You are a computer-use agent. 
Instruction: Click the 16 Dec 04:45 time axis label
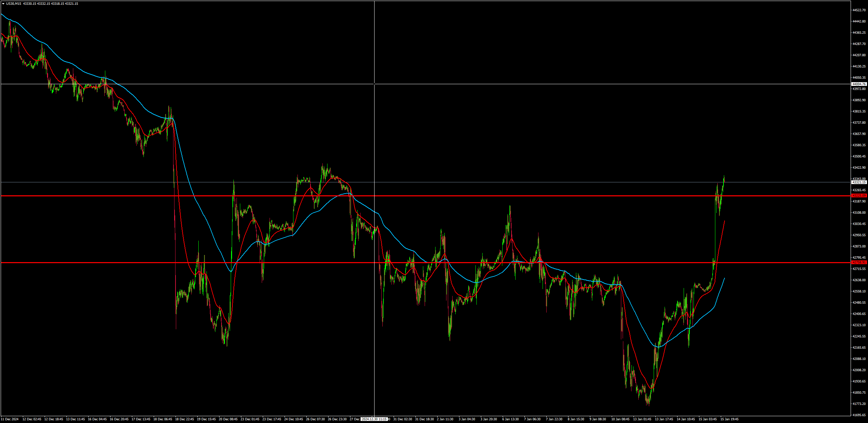click(x=97, y=419)
